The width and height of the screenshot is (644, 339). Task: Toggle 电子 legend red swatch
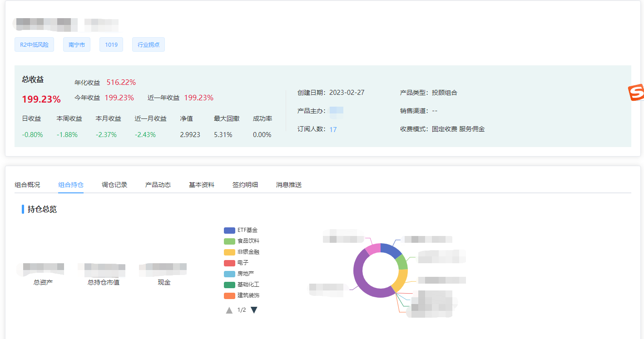click(x=229, y=263)
